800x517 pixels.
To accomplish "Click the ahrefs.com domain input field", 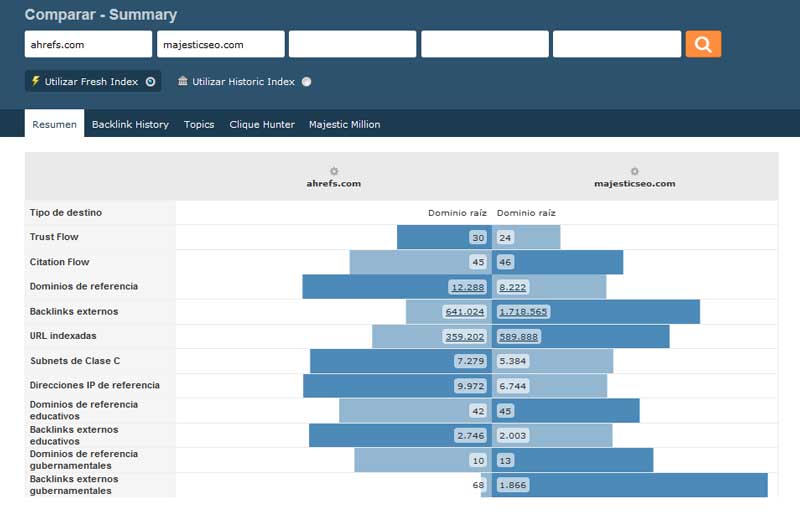I will (x=88, y=44).
